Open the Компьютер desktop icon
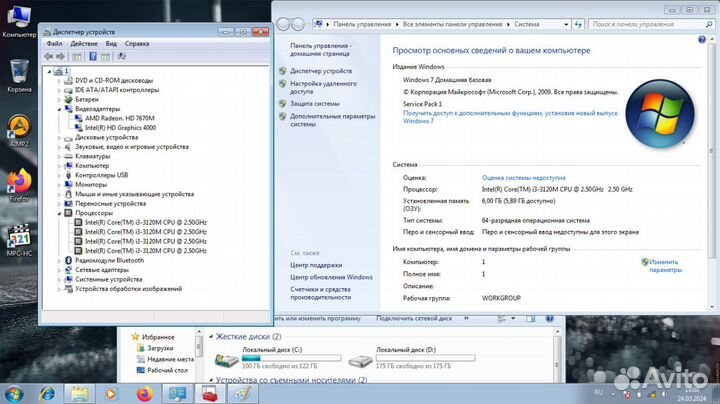Screen dimensions: 720x404 [19, 21]
